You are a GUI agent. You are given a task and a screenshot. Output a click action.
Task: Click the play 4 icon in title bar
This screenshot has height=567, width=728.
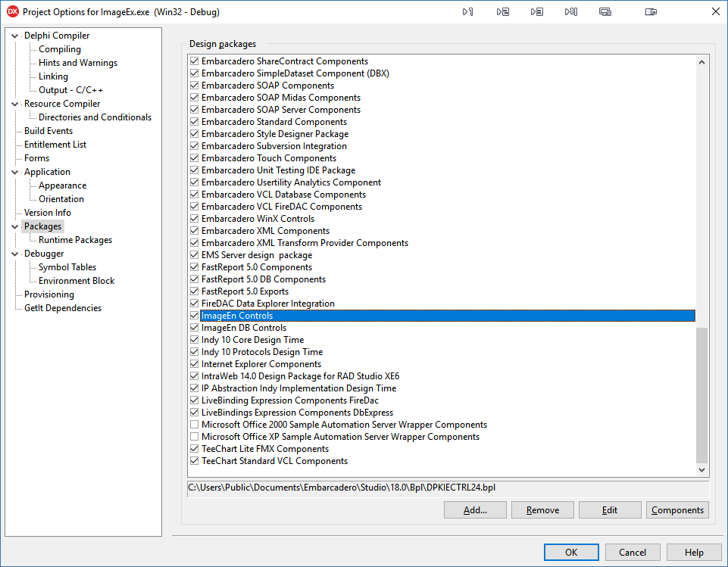pyautogui.click(x=571, y=11)
